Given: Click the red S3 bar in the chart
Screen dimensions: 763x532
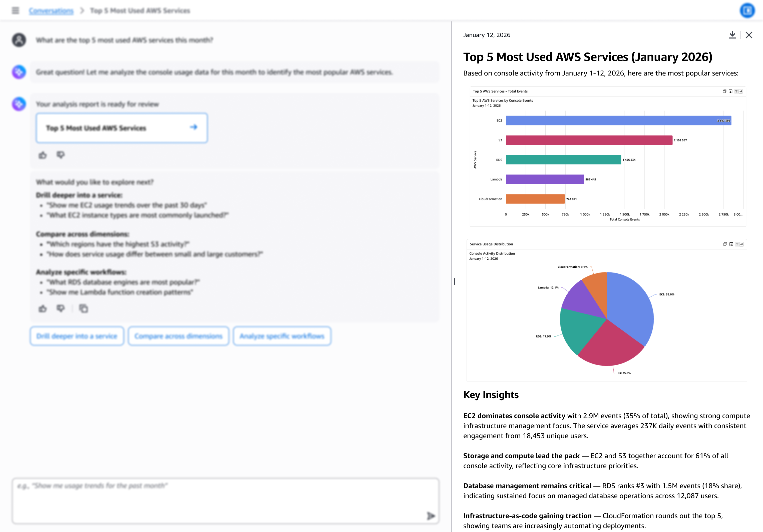Looking at the screenshot, I should (589, 140).
